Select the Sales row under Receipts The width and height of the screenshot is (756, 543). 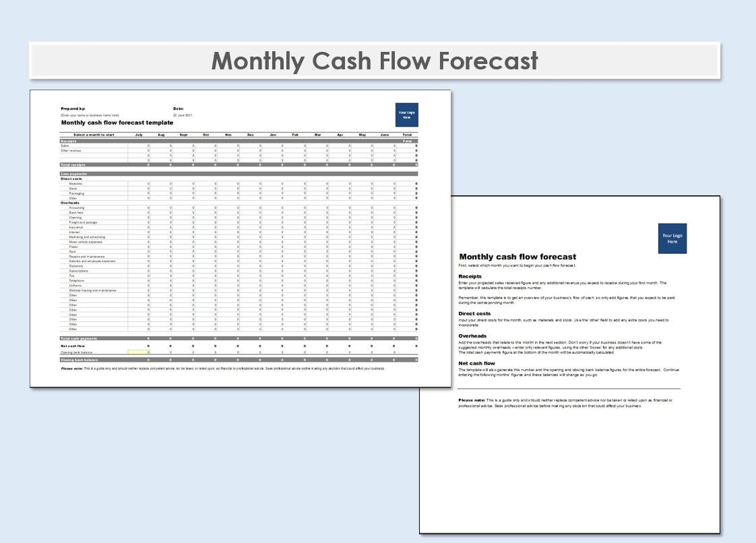tap(64, 147)
